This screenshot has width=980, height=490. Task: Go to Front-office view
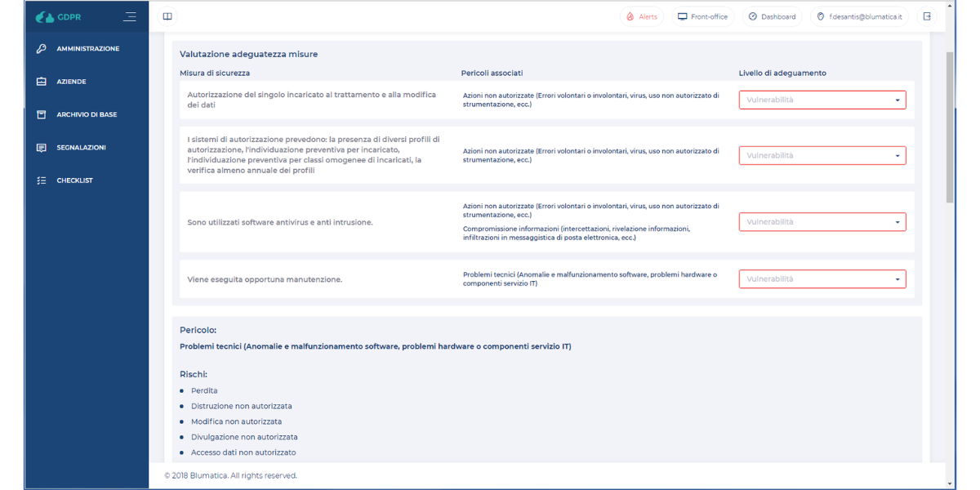[x=702, y=16]
